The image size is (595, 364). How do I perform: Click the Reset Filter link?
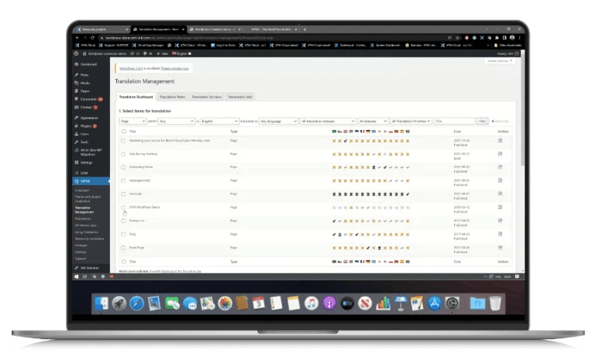500,122
